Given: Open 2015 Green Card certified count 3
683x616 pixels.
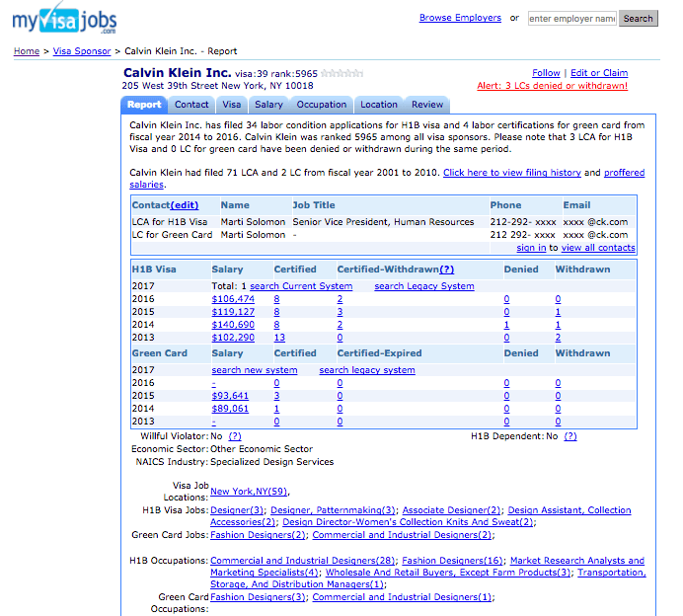Looking at the screenshot, I should (x=276, y=396).
